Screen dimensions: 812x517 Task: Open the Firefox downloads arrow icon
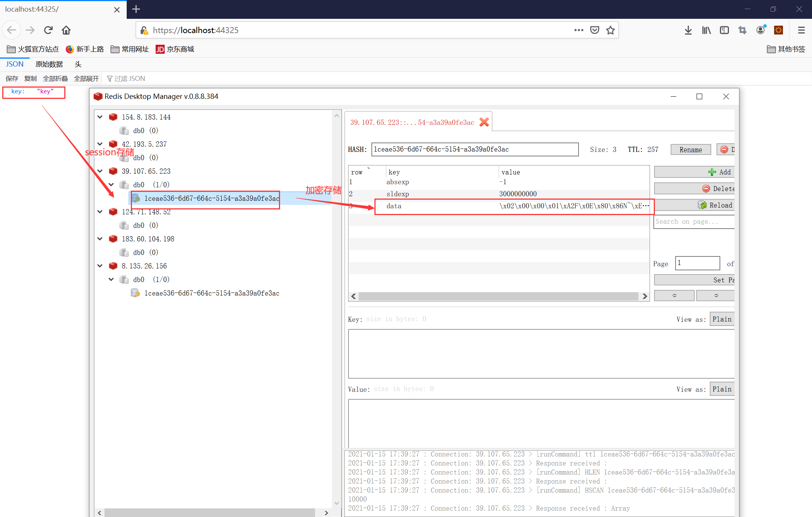pyautogui.click(x=688, y=30)
